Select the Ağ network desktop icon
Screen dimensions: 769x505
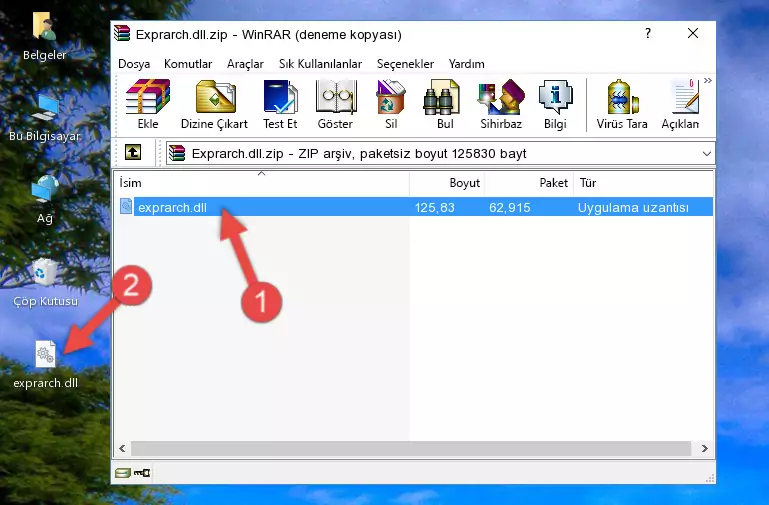(44, 200)
